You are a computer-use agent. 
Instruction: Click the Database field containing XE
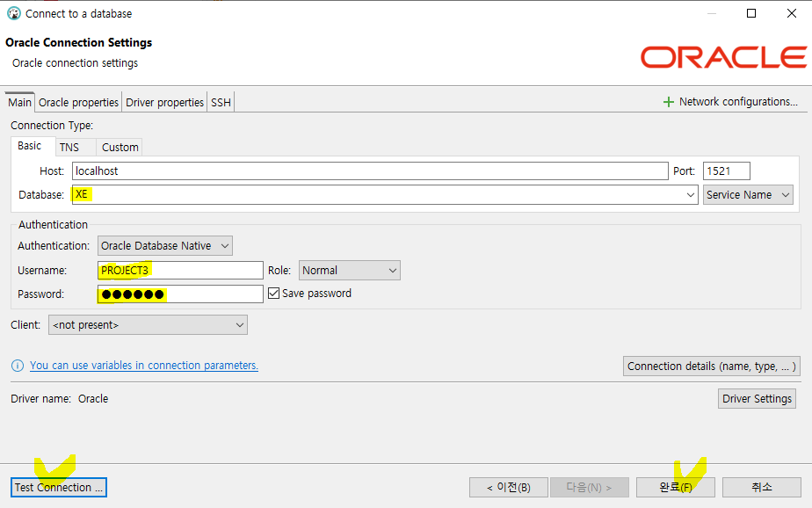click(x=385, y=195)
